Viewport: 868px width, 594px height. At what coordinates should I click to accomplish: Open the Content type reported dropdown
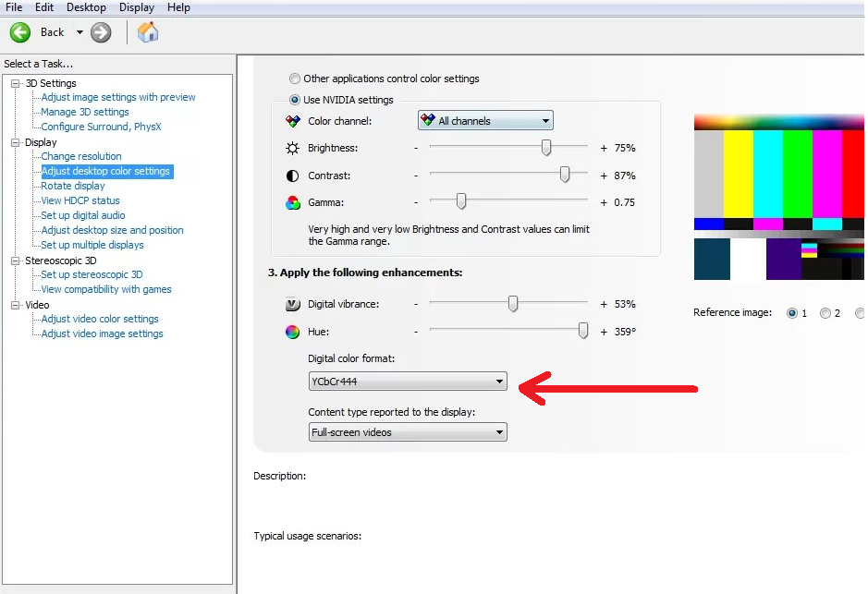(408, 432)
